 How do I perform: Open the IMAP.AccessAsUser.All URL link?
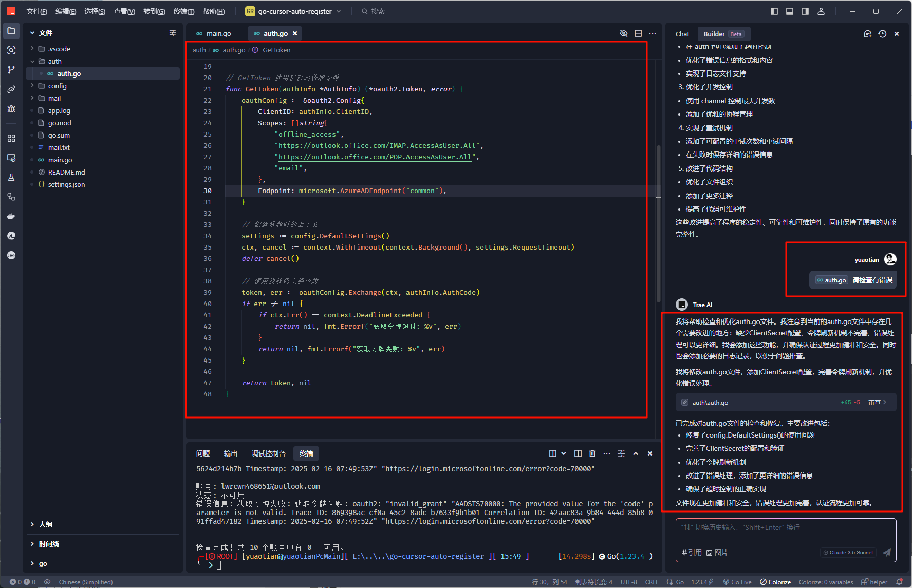(x=377, y=146)
